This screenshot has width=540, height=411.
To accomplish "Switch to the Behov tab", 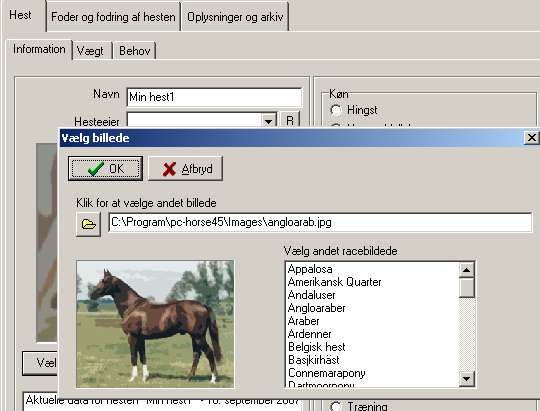I will coord(135,51).
